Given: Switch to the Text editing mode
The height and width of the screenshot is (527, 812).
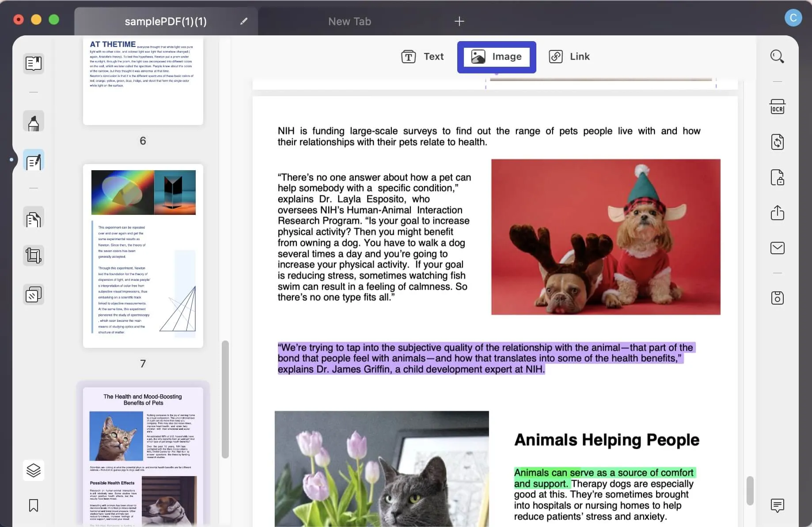Looking at the screenshot, I should click(x=422, y=57).
